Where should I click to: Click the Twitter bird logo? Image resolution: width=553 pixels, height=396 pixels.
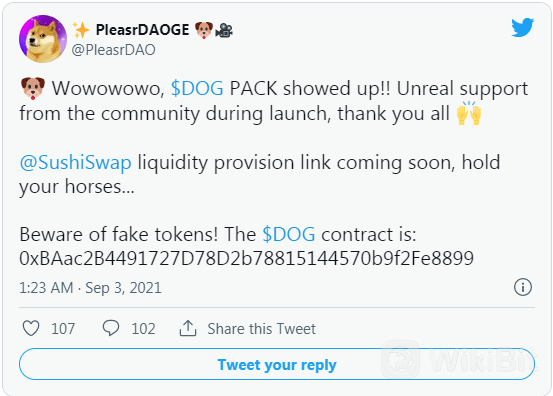tap(523, 28)
